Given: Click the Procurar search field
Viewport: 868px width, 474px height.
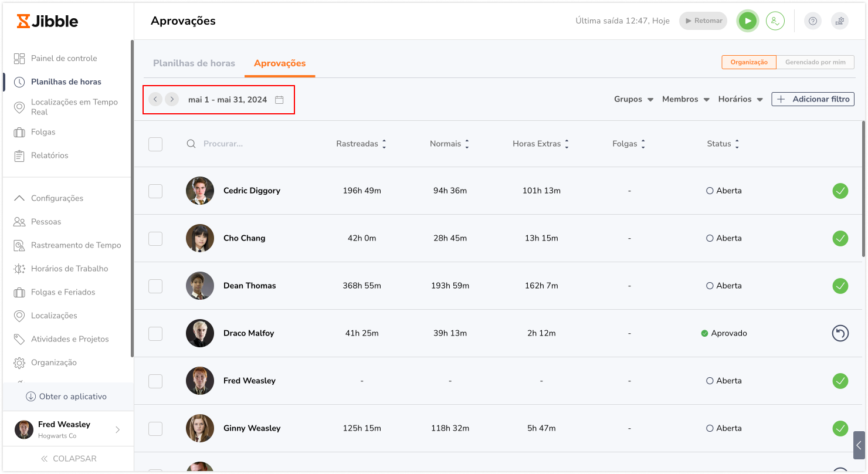Looking at the screenshot, I should 246,144.
